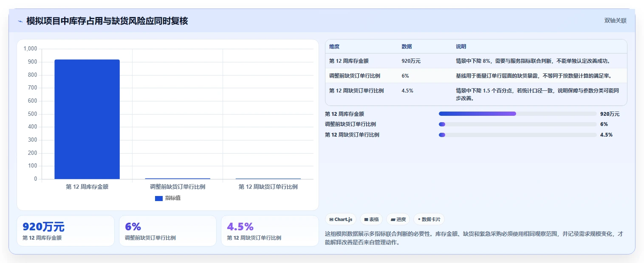Open the 4.5% data card

point(270,231)
